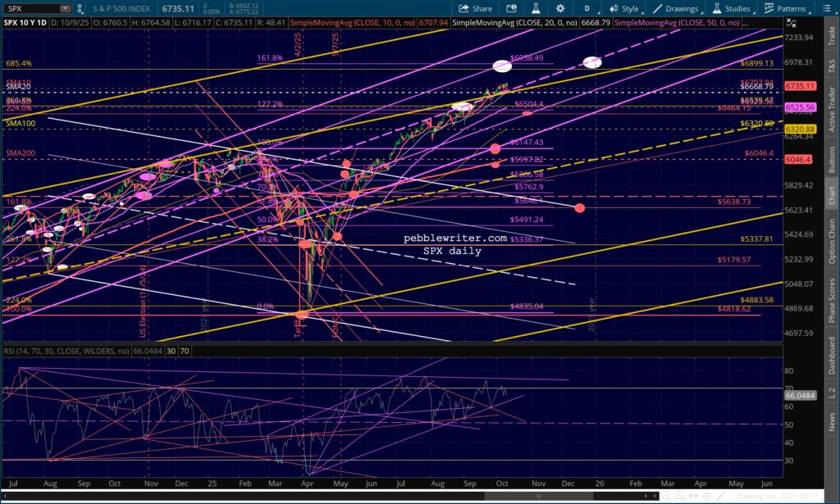Click the Studies button
Image resolution: width=840 pixels, height=504 pixels.
coord(732,8)
